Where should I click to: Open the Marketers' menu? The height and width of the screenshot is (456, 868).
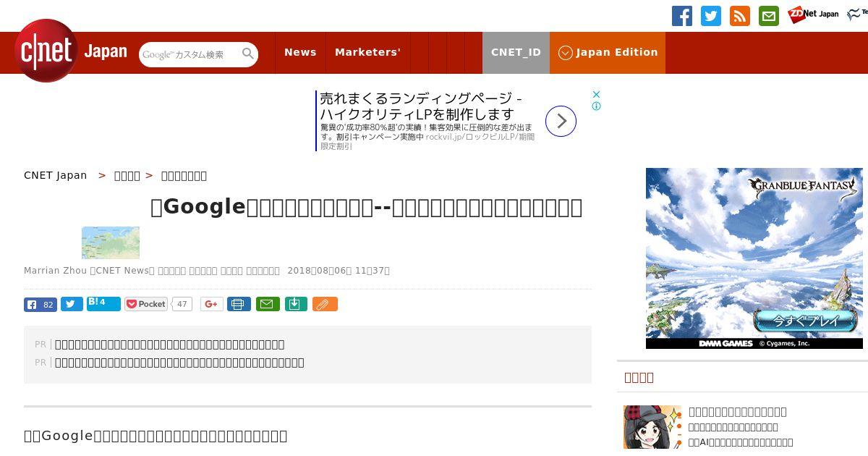click(x=367, y=52)
